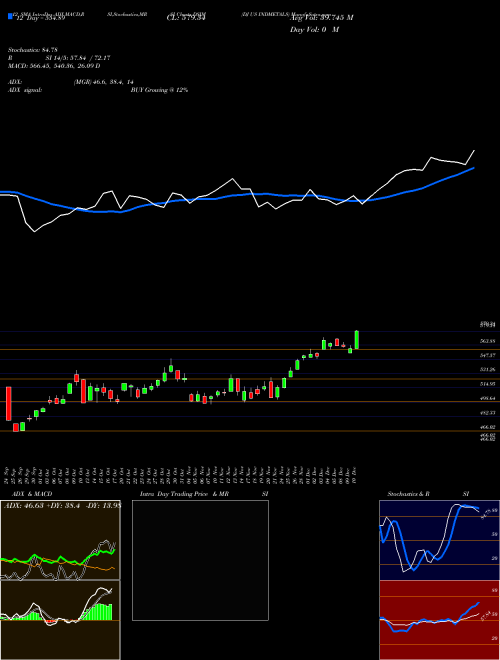
Task: Click the empty Intra Day Trading chart box
Action: 200,560
